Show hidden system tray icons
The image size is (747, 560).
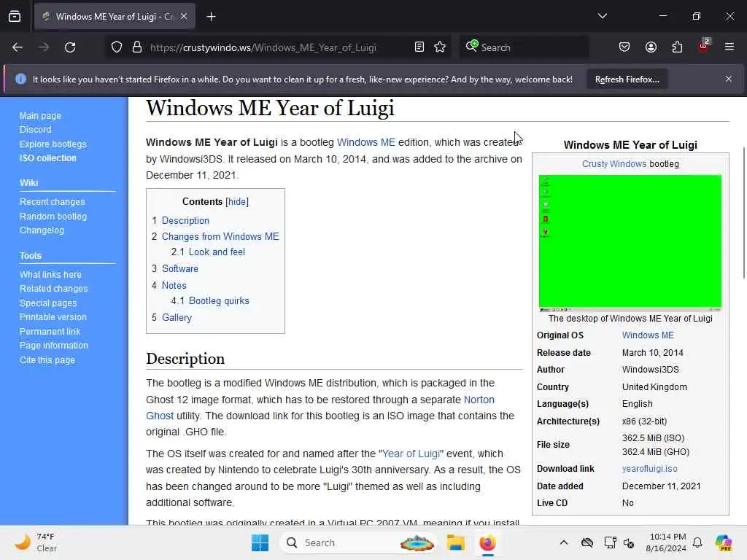[x=564, y=542]
